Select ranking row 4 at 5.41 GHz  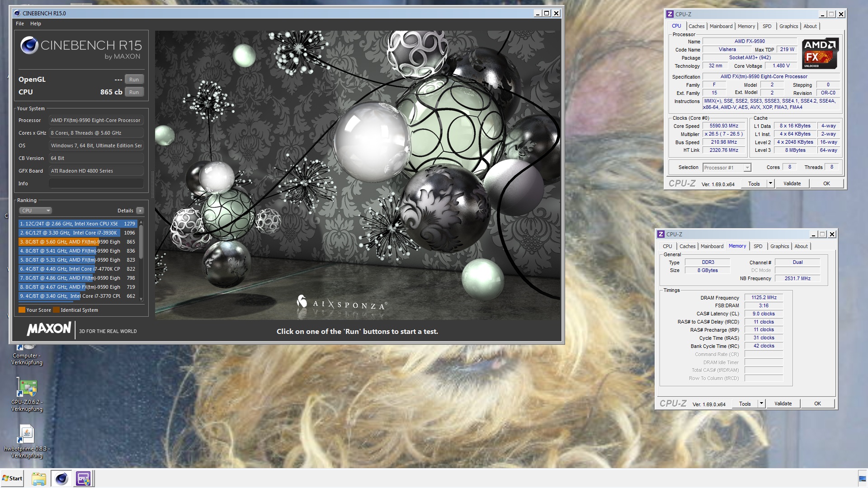(78, 251)
